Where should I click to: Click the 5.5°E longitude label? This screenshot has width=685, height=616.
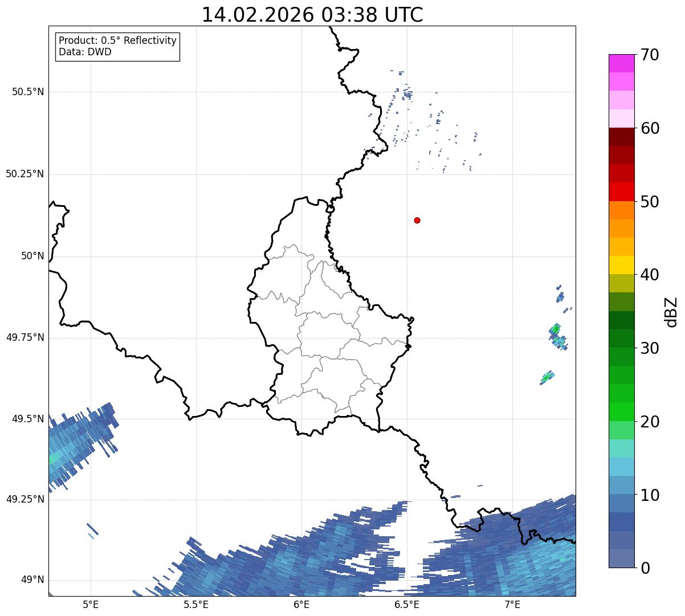196,605
